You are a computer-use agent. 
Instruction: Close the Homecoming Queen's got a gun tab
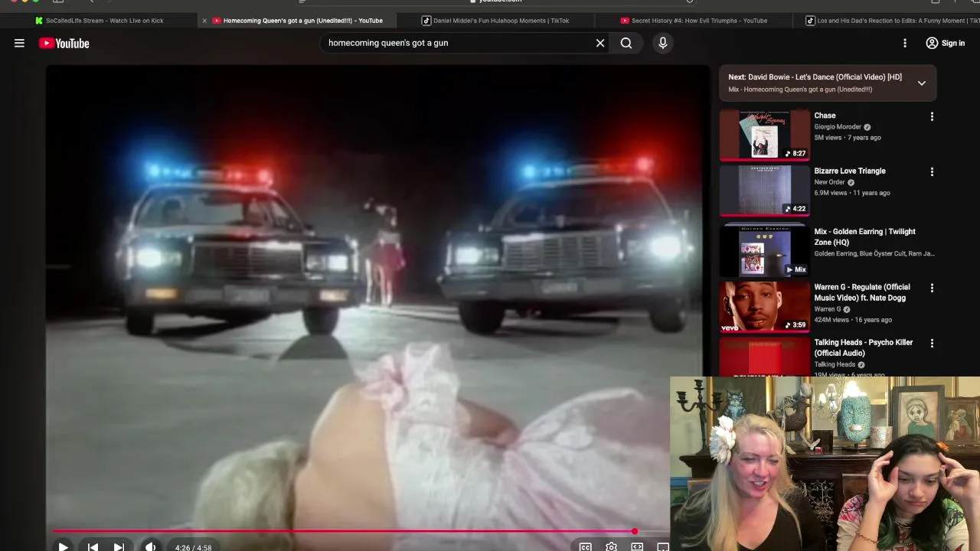[204, 21]
